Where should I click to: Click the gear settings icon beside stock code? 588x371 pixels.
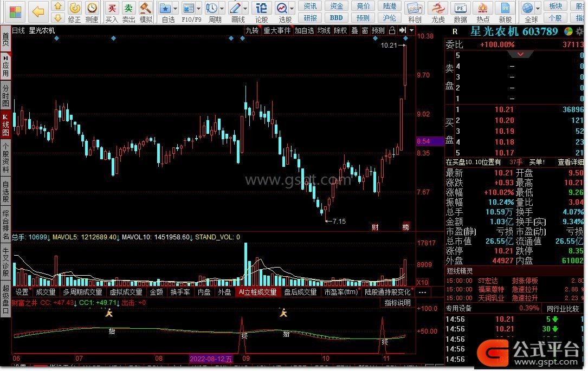[580, 32]
